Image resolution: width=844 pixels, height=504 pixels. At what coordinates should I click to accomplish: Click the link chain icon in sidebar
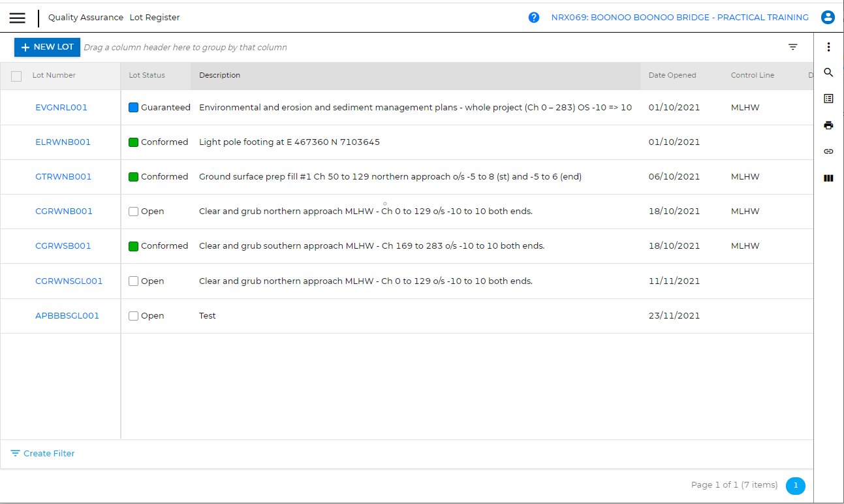pyautogui.click(x=828, y=151)
